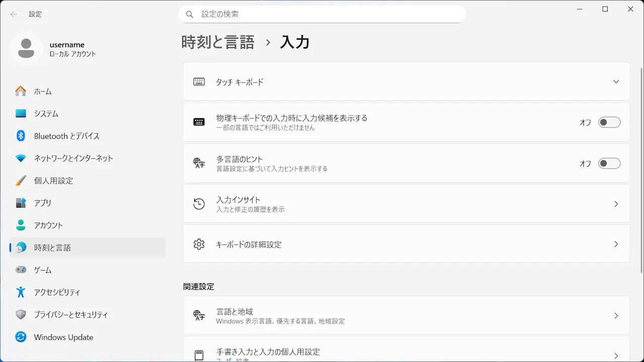Click the アクセシビリティ figure icon
The width and height of the screenshot is (644, 362).
click(x=21, y=292)
